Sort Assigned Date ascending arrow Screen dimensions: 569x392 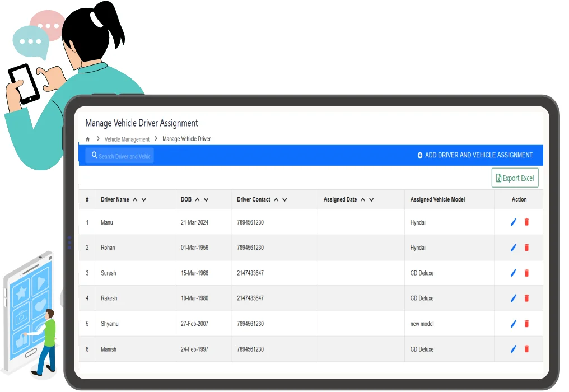coord(363,199)
